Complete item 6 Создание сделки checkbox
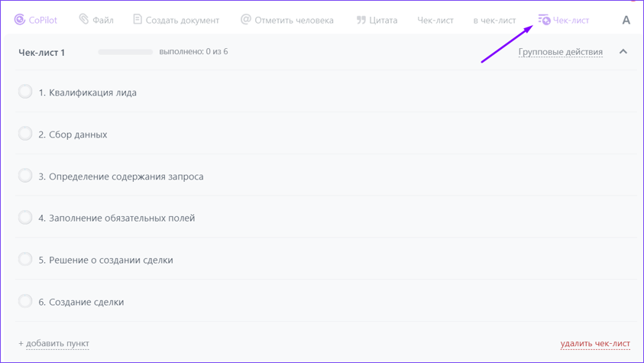This screenshot has width=644, height=363. (25, 301)
